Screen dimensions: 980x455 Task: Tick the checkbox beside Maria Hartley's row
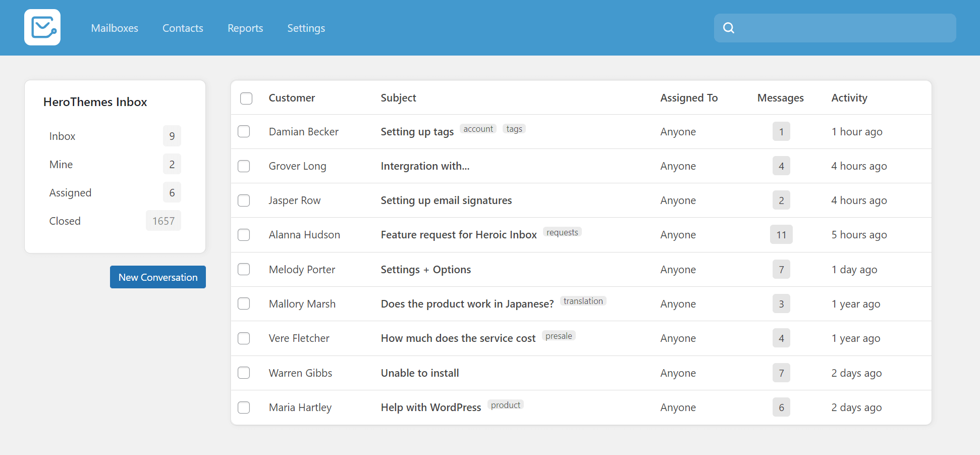244,407
